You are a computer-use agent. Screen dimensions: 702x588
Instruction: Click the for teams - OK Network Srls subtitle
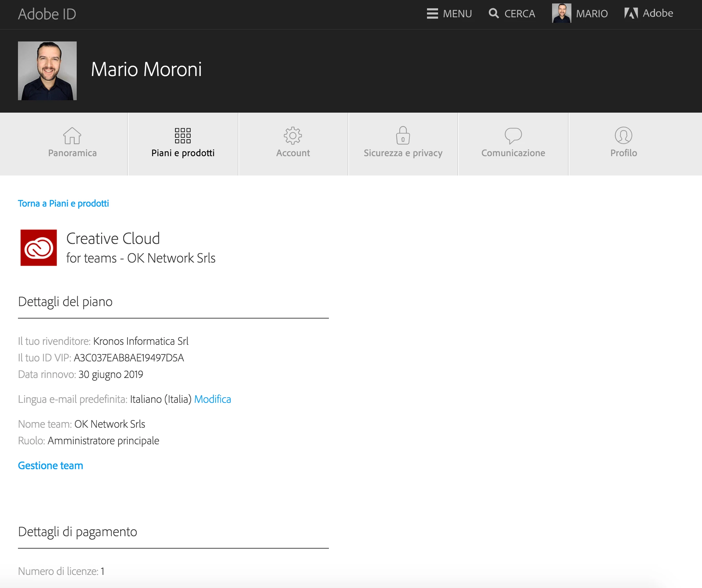tap(141, 258)
